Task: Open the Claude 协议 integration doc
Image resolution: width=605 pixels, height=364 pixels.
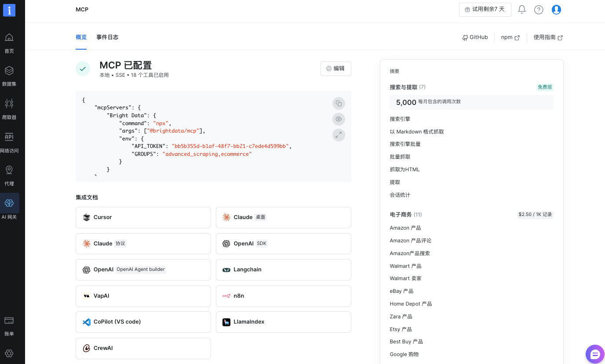Action: click(x=143, y=244)
